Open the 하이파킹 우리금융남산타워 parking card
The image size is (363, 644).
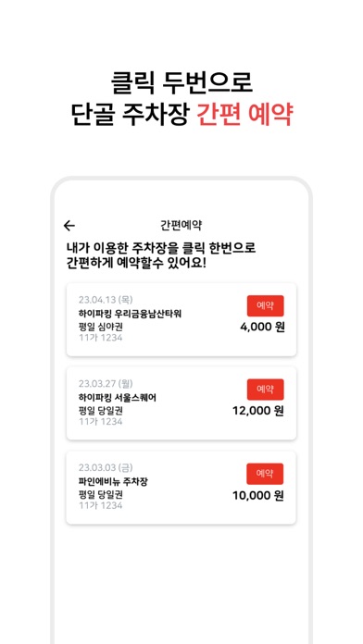[x=181, y=319]
